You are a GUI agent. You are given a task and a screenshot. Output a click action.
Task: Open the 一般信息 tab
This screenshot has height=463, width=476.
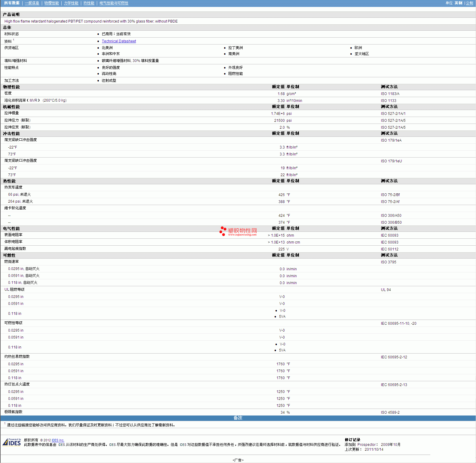pos(32,3)
